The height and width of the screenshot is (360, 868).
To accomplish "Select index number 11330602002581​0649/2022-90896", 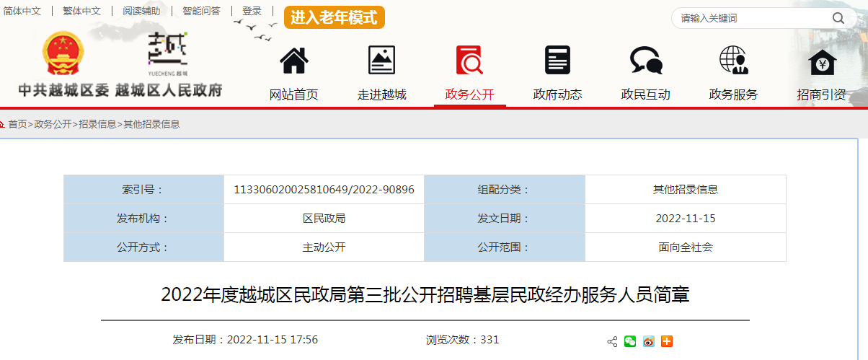I will (x=324, y=190).
